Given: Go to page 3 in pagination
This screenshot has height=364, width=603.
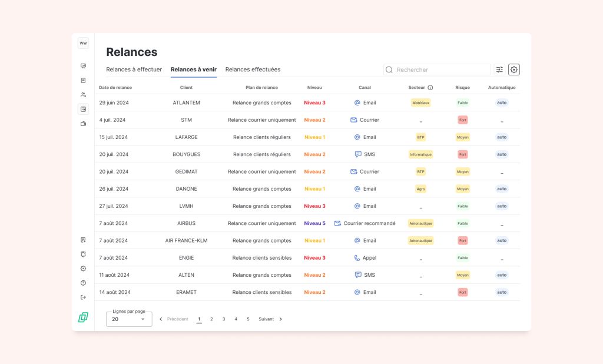Looking at the screenshot, I should click(224, 319).
